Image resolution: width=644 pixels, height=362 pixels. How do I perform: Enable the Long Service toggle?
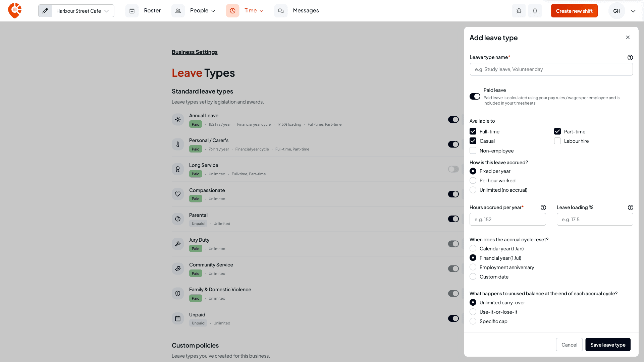pyautogui.click(x=453, y=169)
